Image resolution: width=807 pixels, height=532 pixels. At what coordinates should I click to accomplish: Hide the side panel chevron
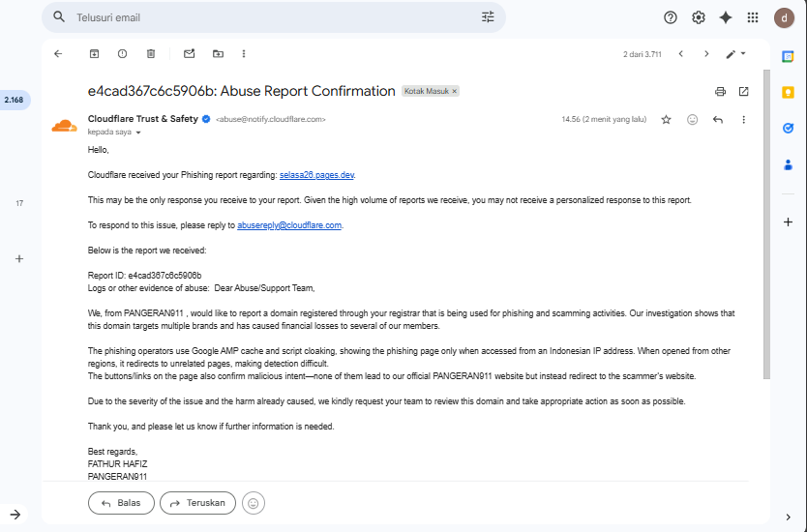tap(788, 517)
